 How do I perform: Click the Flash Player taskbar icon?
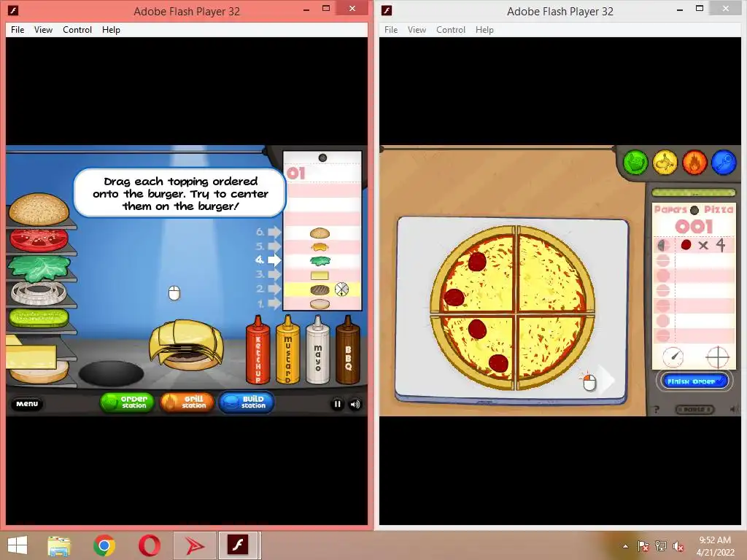point(238,545)
